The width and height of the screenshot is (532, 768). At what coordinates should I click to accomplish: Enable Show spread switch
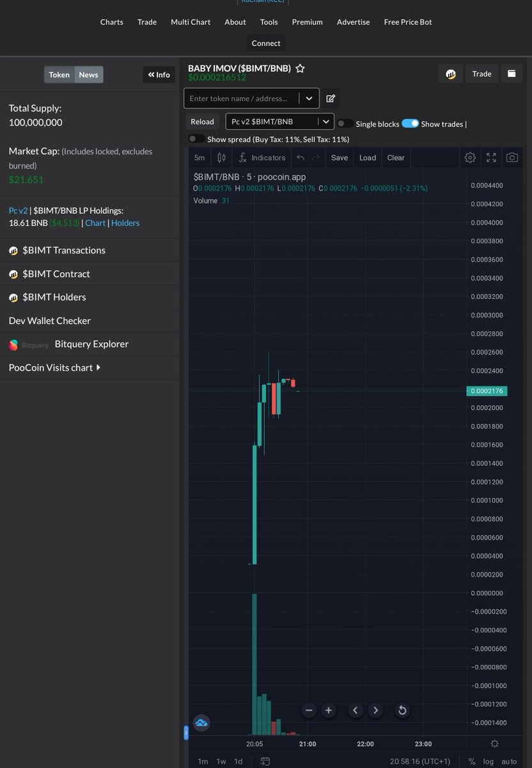tap(197, 139)
